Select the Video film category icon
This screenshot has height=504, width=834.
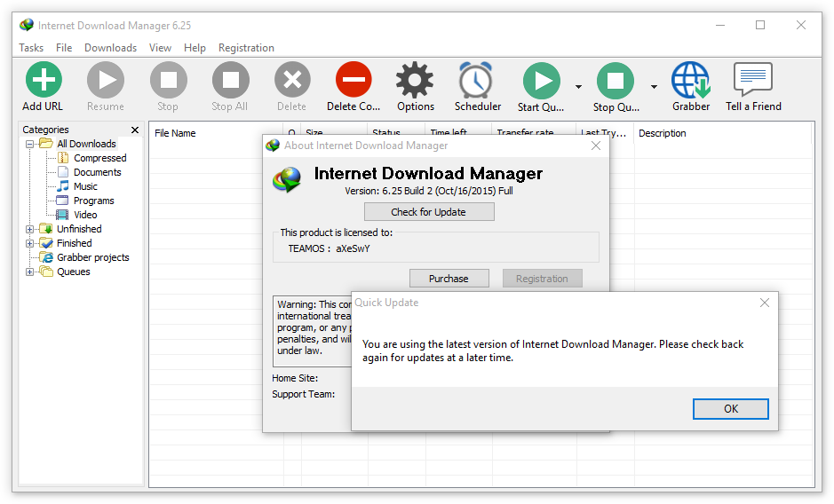63,215
